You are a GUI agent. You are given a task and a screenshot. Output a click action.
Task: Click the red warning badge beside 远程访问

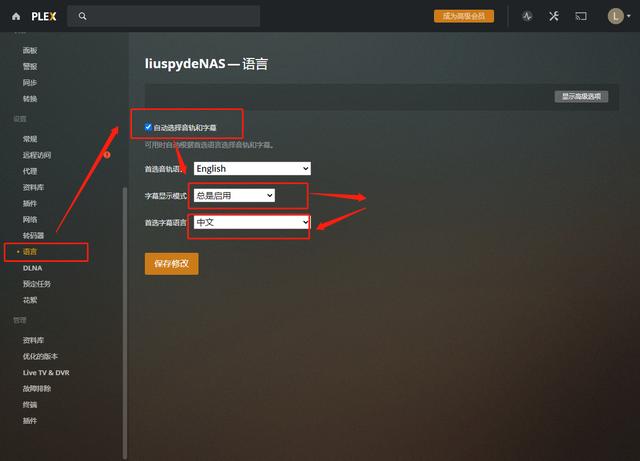point(107,155)
